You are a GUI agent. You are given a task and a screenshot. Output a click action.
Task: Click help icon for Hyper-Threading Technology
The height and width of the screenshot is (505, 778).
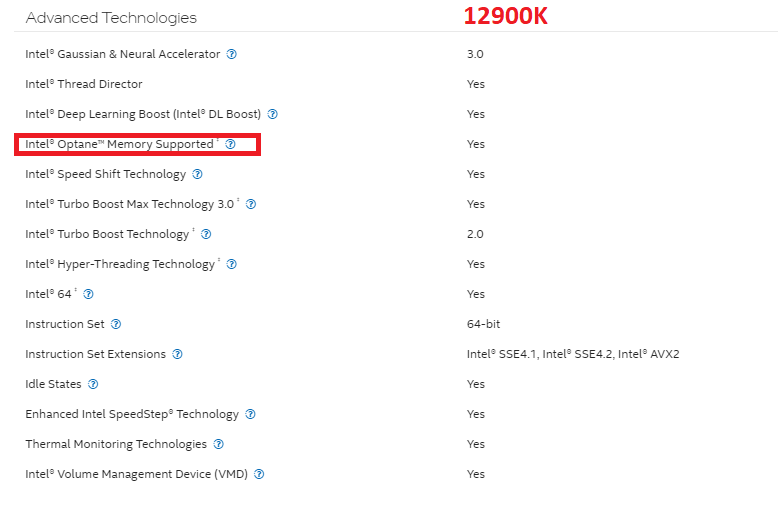[232, 264]
